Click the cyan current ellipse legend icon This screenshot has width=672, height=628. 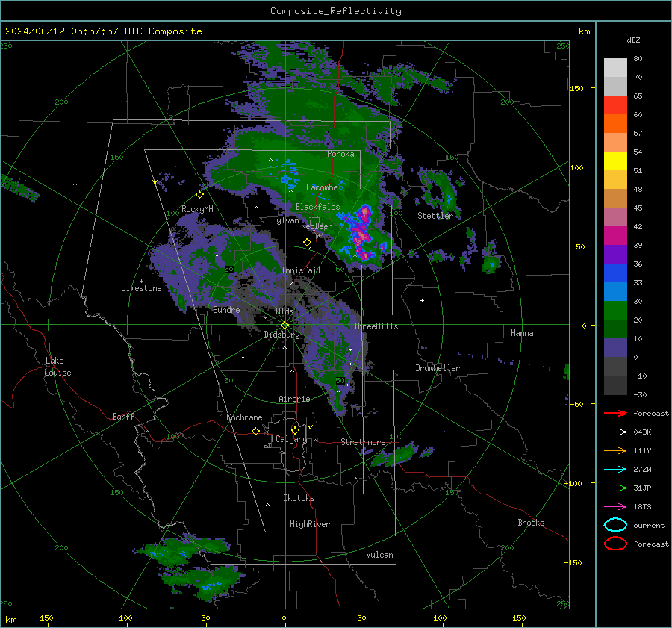[x=615, y=525]
